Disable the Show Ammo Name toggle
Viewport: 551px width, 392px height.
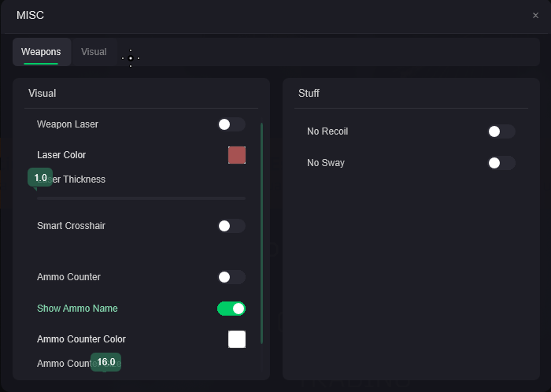click(x=231, y=309)
